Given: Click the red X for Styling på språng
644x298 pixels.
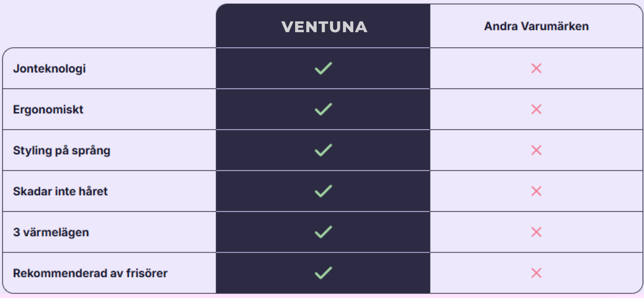Looking at the screenshot, I should (x=536, y=150).
